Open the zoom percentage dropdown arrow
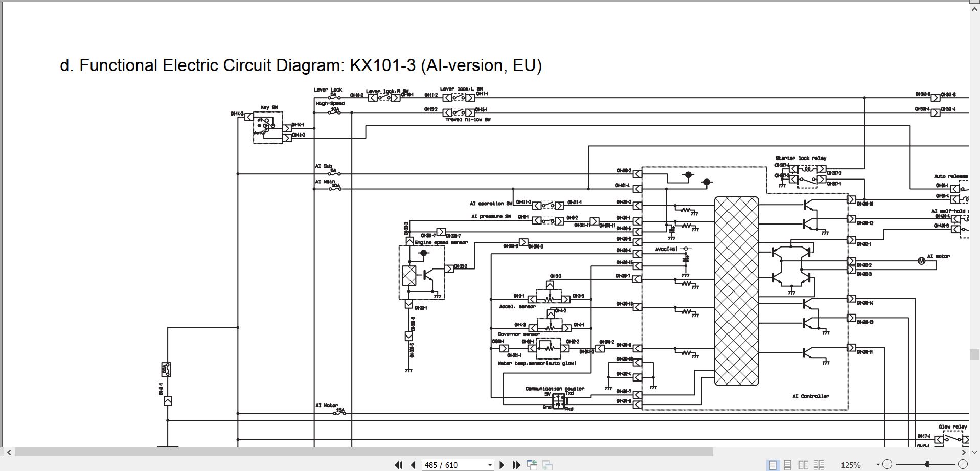The width and height of the screenshot is (980, 471). click(878, 465)
